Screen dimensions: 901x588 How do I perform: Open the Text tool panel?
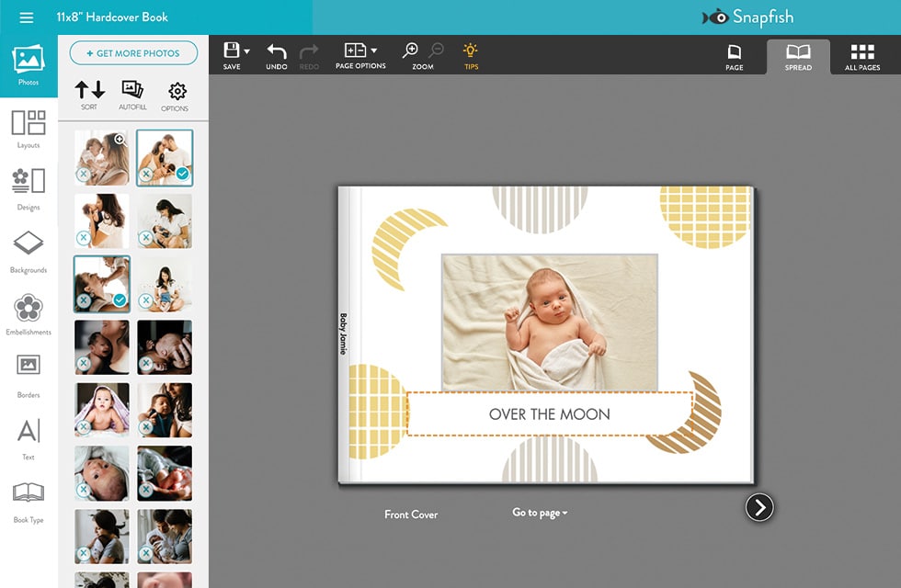coord(28,430)
